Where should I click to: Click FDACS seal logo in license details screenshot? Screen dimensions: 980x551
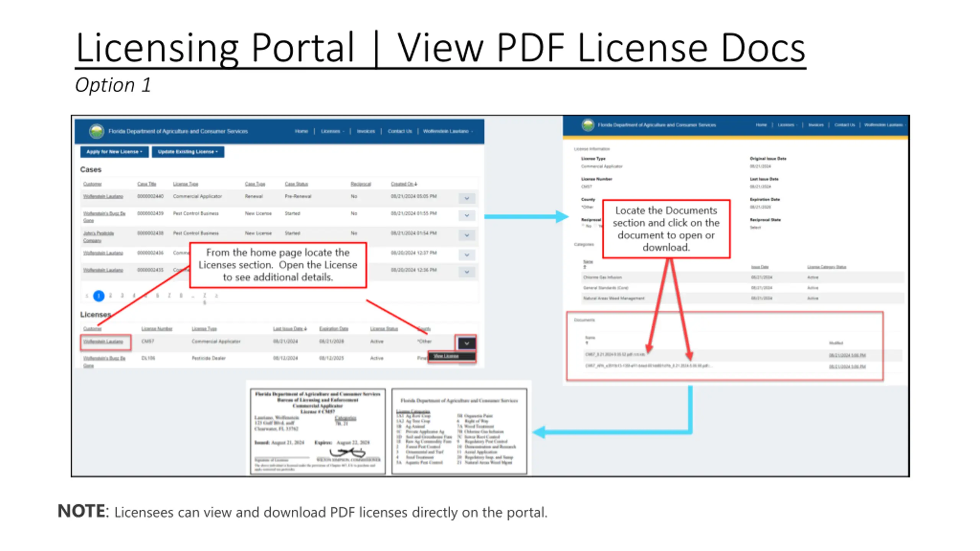click(x=588, y=125)
